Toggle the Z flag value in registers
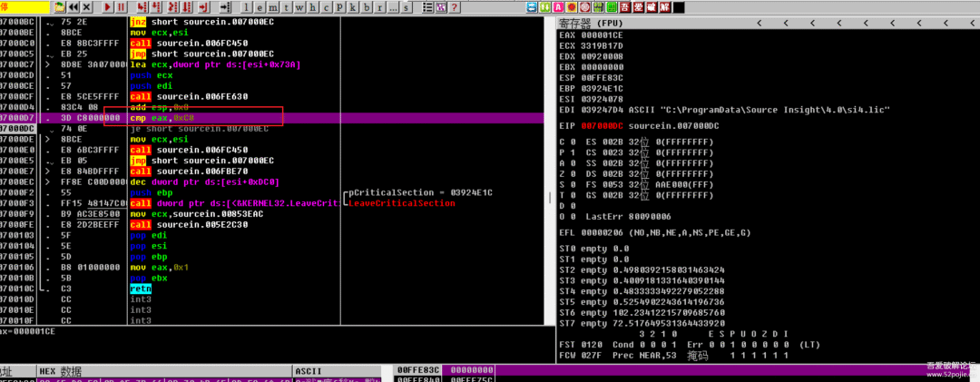The width and height of the screenshot is (980, 382). coord(572,172)
